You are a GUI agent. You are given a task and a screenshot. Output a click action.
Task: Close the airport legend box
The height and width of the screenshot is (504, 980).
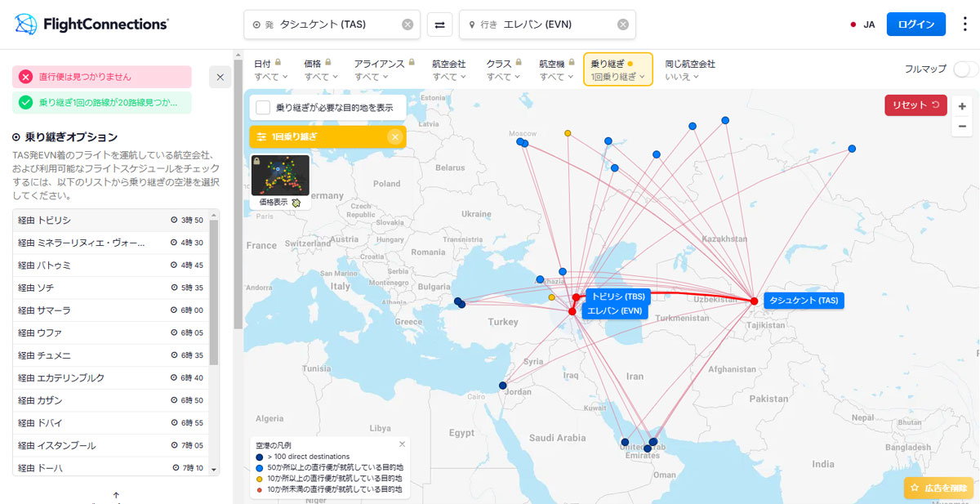pos(402,444)
